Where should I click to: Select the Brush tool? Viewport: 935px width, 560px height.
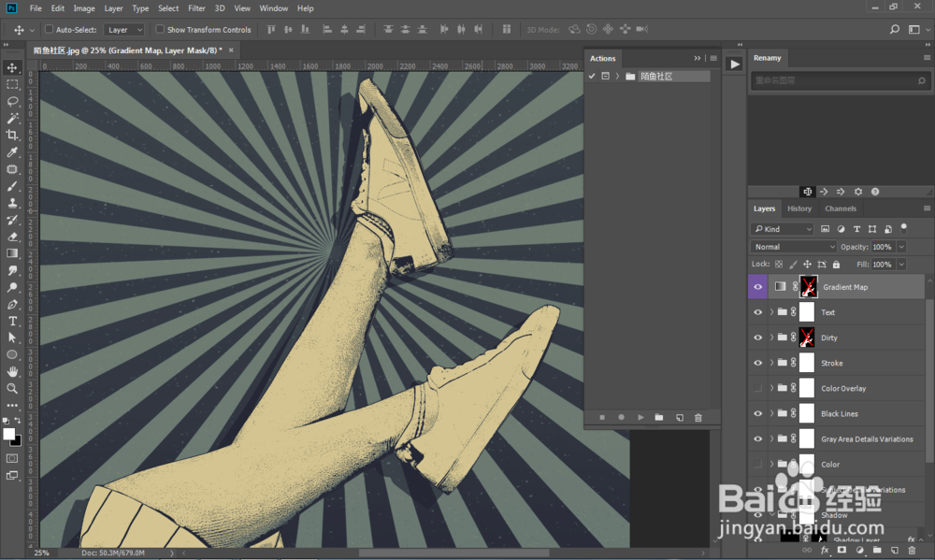point(12,186)
